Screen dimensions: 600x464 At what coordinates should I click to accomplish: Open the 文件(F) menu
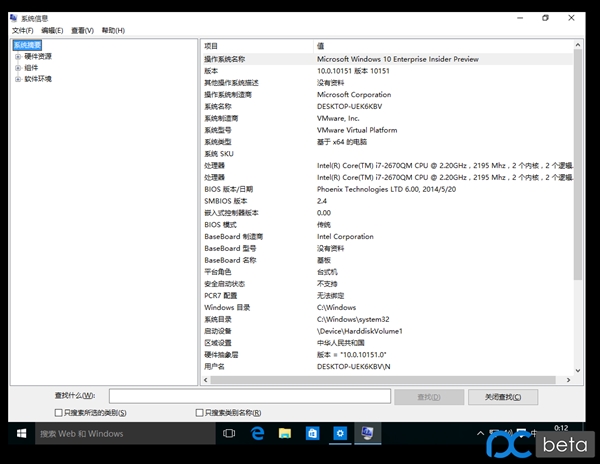pyautogui.click(x=22, y=30)
